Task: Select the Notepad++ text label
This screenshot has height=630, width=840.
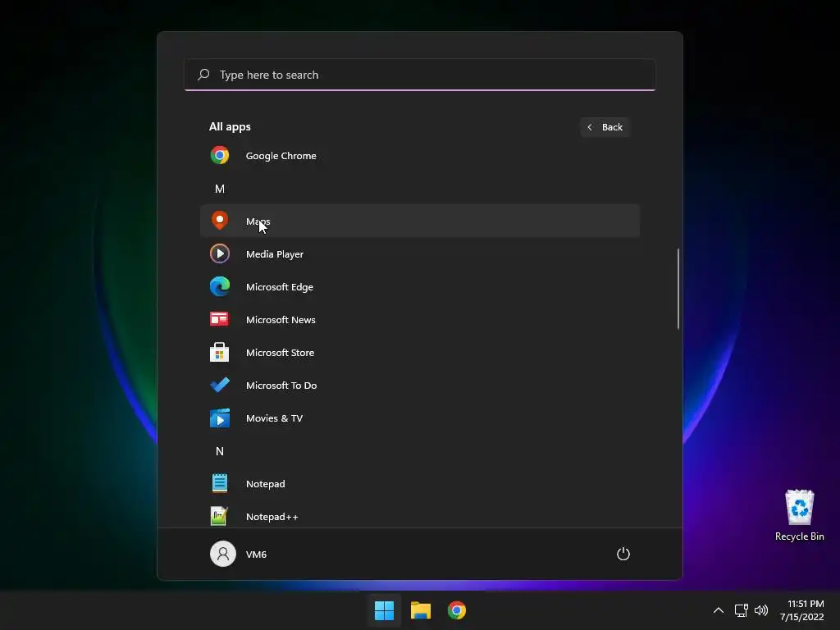Action: click(x=272, y=517)
